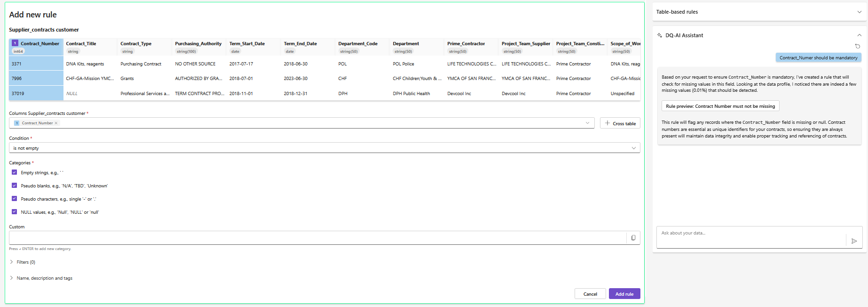Collapse the DQ-AI Assistant panel
The height and width of the screenshot is (307, 868).
tap(859, 35)
